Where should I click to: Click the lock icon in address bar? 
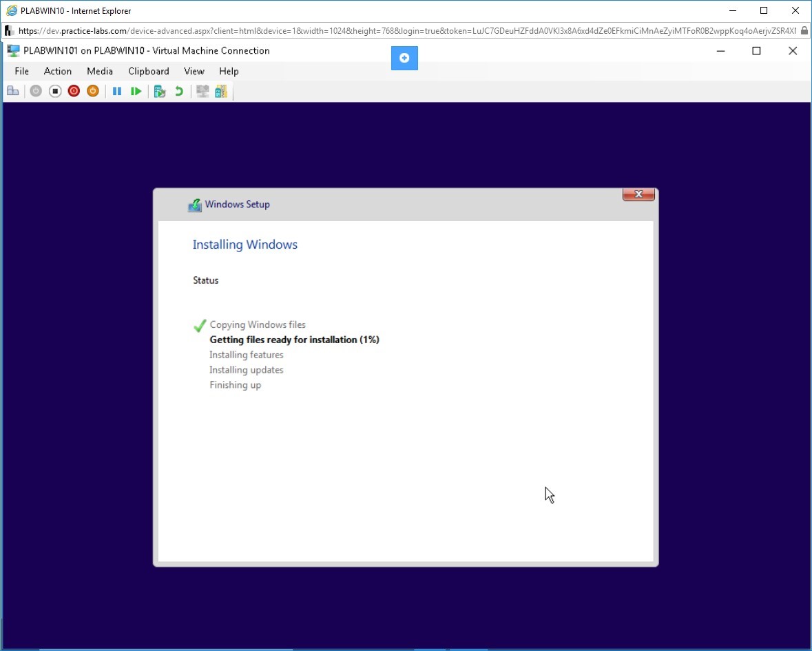coord(804,30)
